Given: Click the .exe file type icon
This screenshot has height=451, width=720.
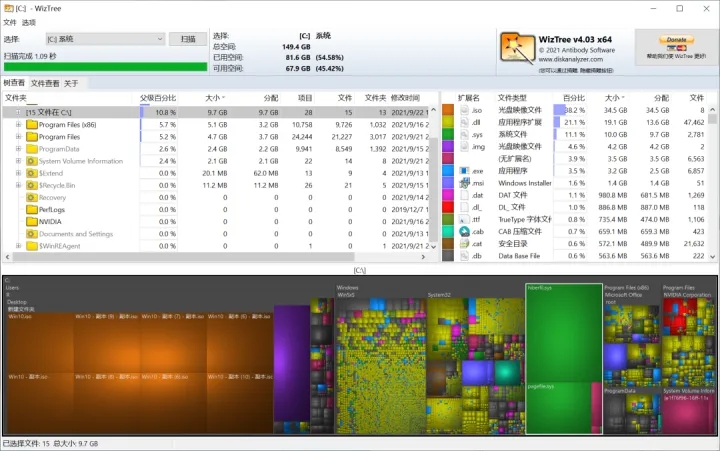Looking at the screenshot, I should 464,171.
